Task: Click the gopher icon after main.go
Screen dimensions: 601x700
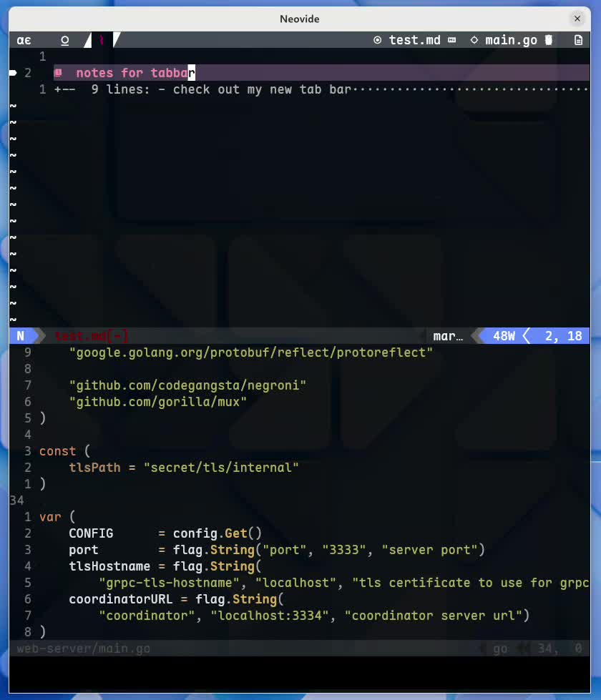Action: point(549,40)
